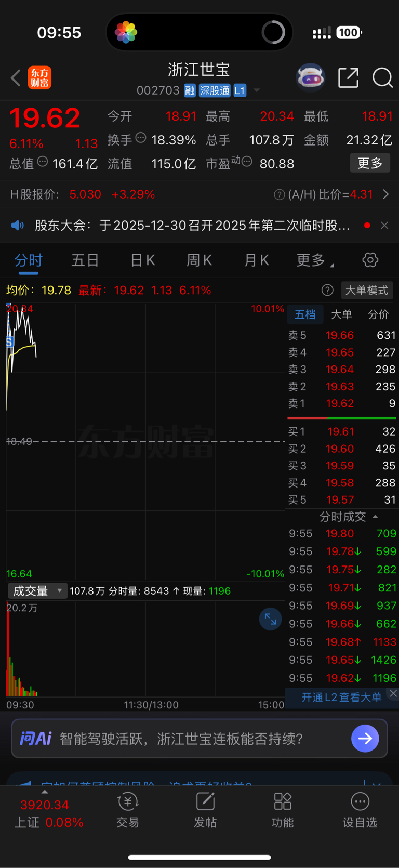Tap the info icon next to 换手

[x=141, y=138]
